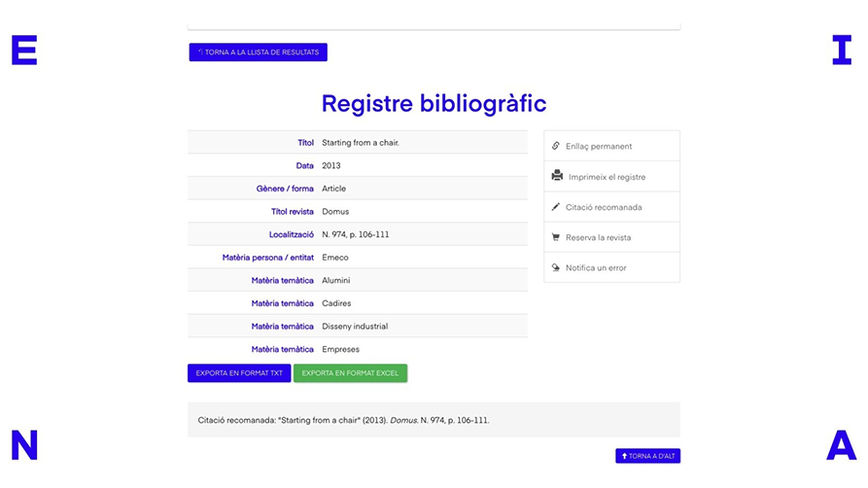The image size is (868, 488).
Task: Click the Emeco entity subject value
Action: [x=335, y=258]
